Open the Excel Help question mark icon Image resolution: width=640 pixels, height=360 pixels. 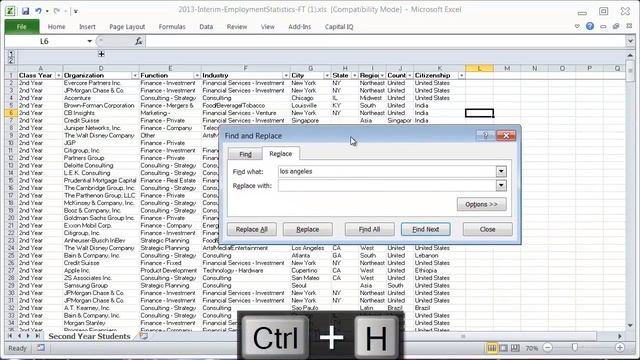(590, 26)
